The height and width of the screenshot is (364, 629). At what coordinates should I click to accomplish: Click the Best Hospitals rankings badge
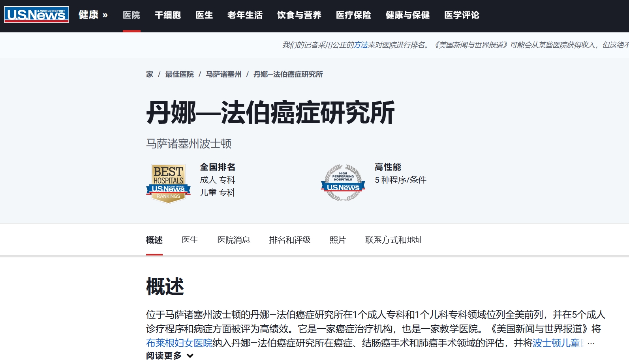click(x=169, y=184)
